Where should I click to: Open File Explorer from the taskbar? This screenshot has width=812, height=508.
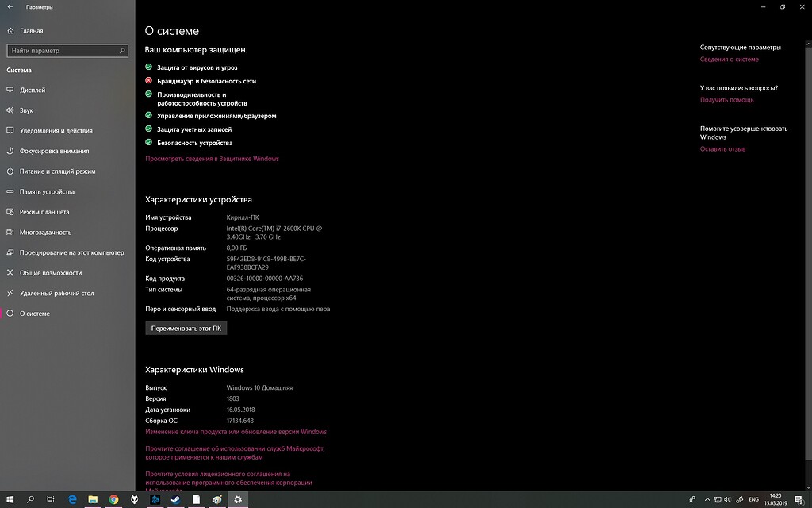click(x=93, y=500)
